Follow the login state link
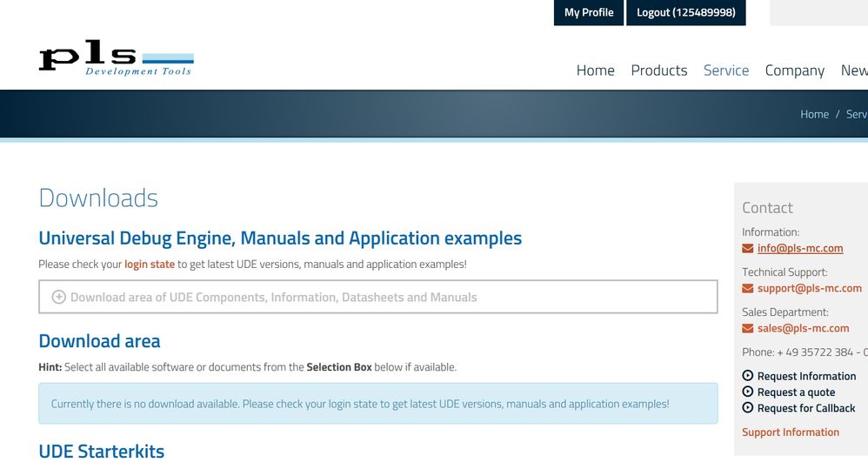The height and width of the screenshot is (469, 868). click(150, 265)
